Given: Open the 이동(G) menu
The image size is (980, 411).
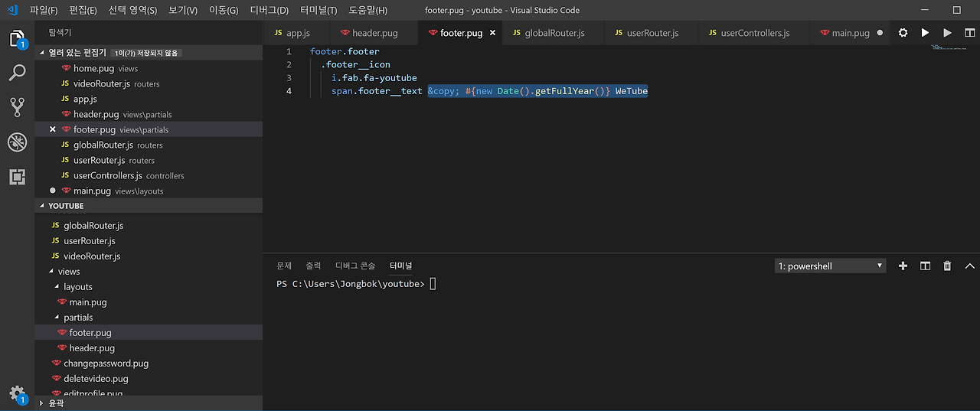Looking at the screenshot, I should tap(224, 10).
